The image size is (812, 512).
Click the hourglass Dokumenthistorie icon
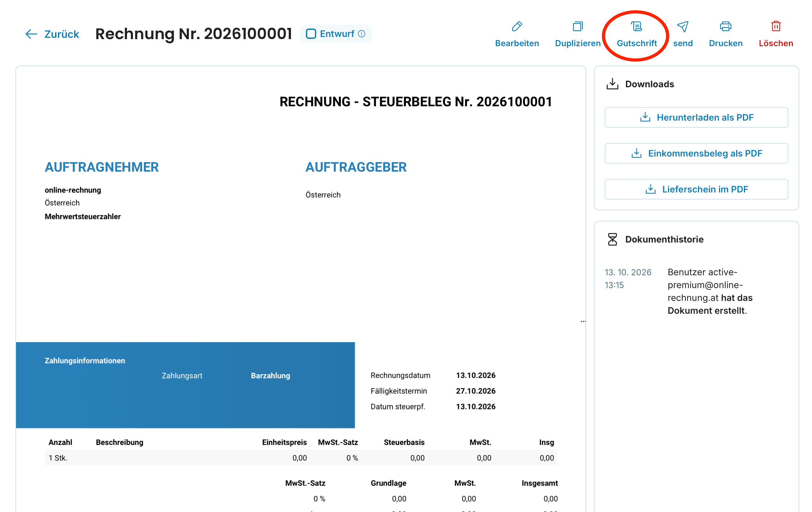[612, 239]
